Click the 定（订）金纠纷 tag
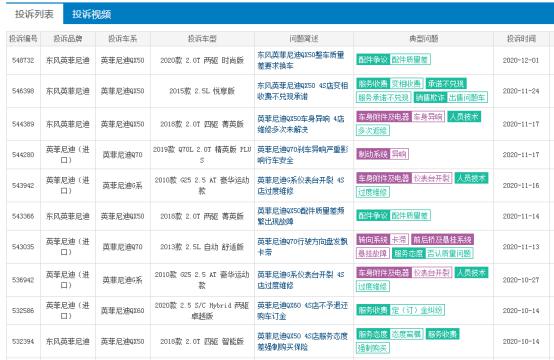The width and height of the screenshot is (554, 360). pos(417,310)
